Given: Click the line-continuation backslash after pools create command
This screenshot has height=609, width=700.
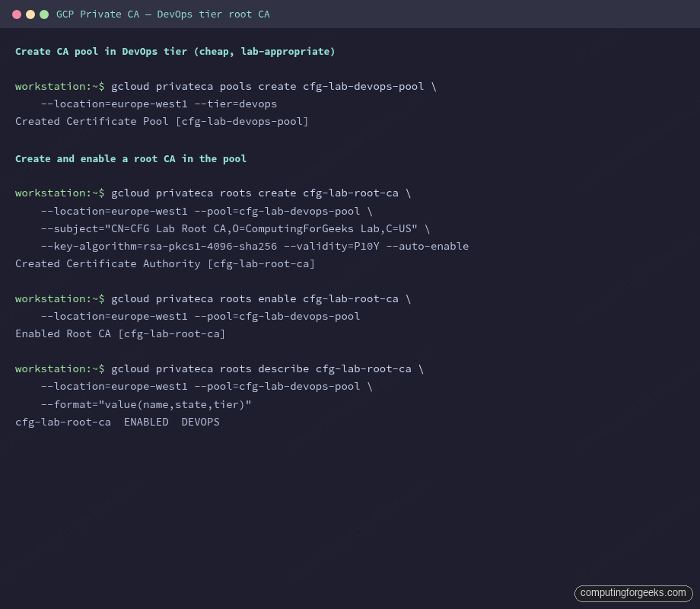Looking at the screenshot, I should coord(434,86).
